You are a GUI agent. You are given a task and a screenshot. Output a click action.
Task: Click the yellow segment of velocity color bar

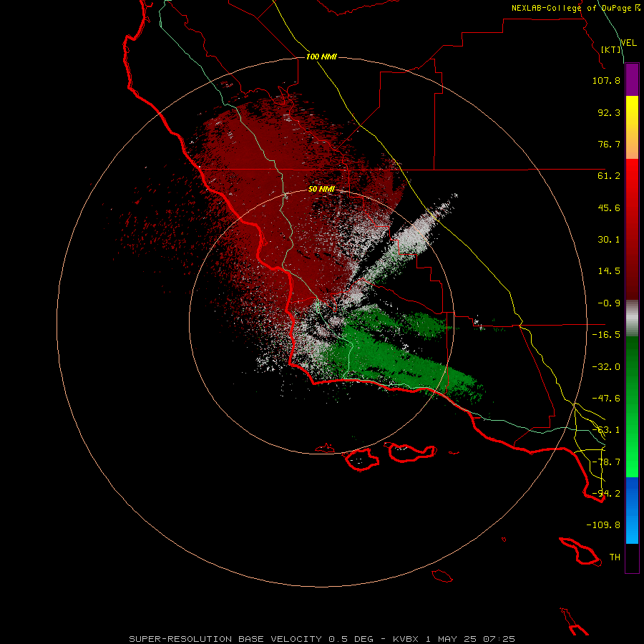point(632,127)
